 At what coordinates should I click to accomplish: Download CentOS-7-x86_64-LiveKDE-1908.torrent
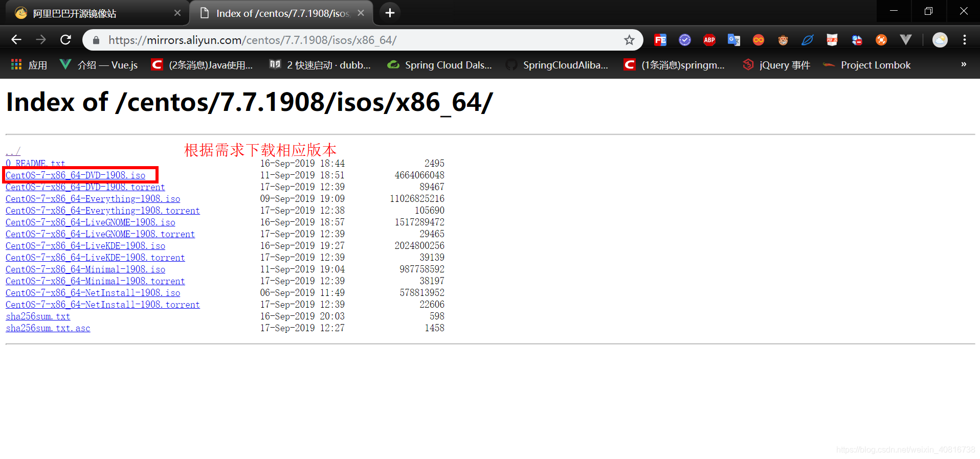(x=95, y=258)
